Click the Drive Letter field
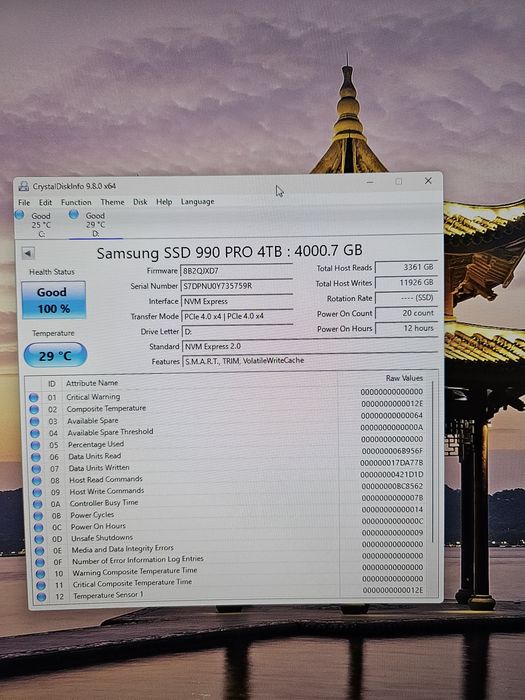Screen dimensions: 525x700 [238, 332]
